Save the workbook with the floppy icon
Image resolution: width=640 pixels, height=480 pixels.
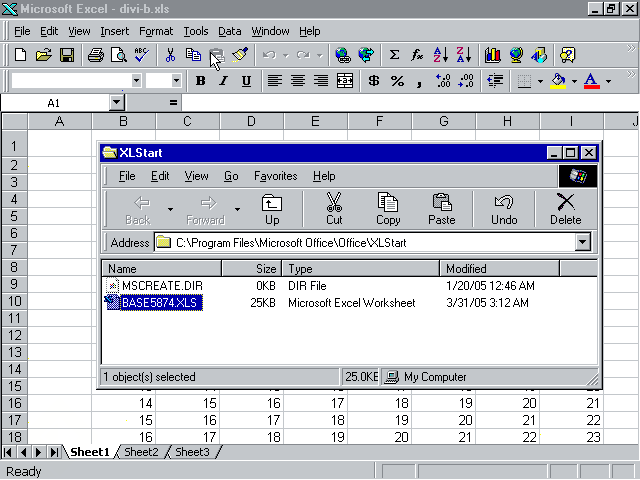click(67, 55)
